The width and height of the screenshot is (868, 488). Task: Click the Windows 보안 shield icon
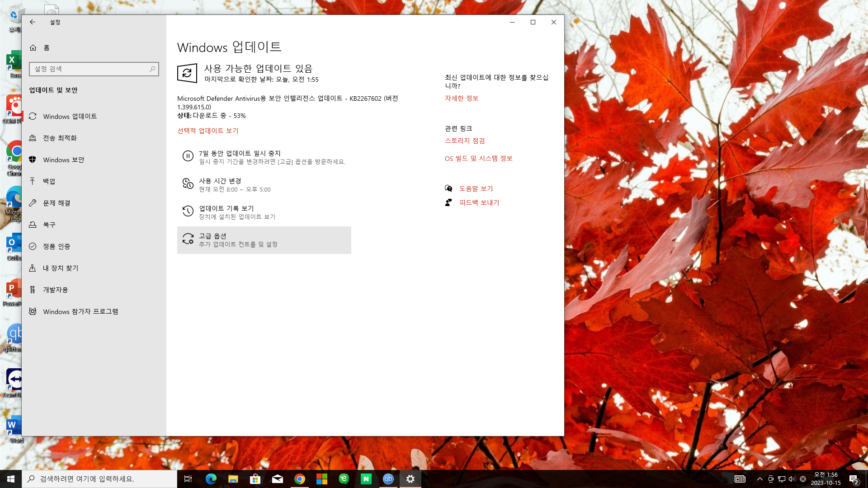click(33, 160)
